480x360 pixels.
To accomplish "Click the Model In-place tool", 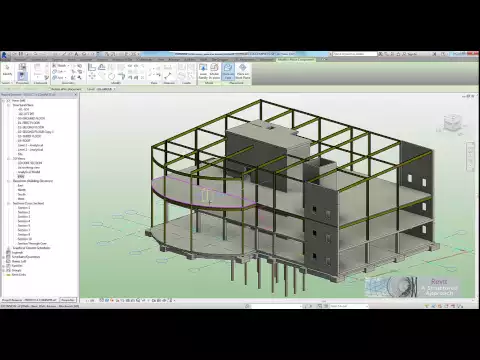I will (214, 71).
